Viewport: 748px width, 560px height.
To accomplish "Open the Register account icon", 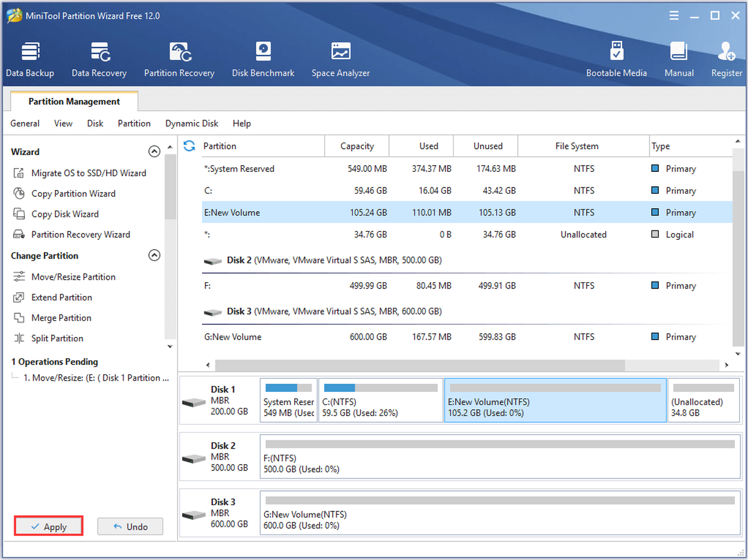I will [727, 60].
